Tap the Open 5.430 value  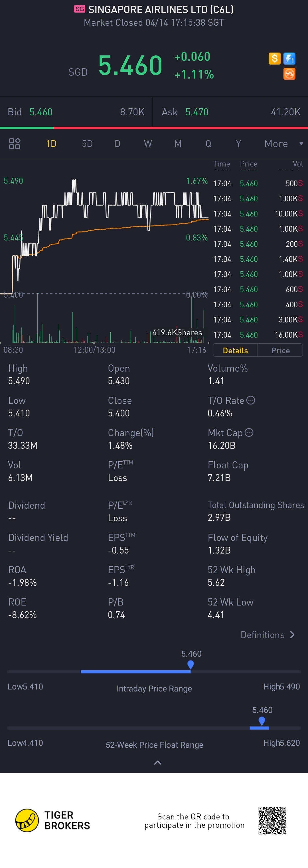click(119, 381)
